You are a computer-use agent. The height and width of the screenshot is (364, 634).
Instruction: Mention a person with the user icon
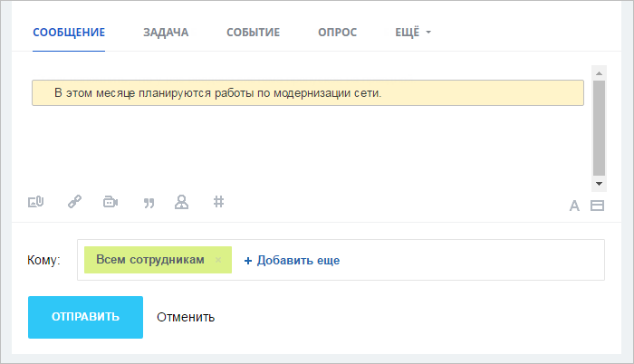point(181,202)
